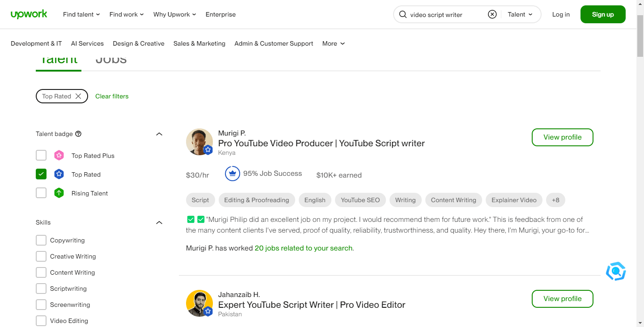Open the Talent search type dropdown
Screen dimensions: 644x327
520,14
